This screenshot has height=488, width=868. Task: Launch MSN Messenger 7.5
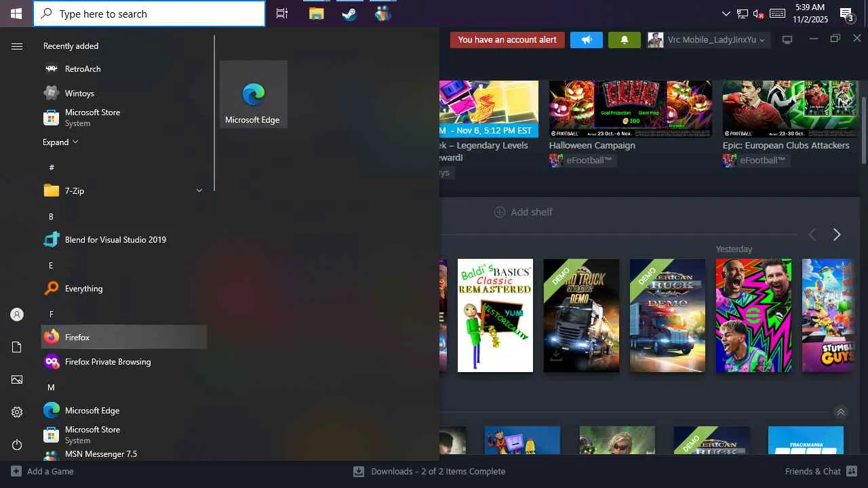(124, 454)
